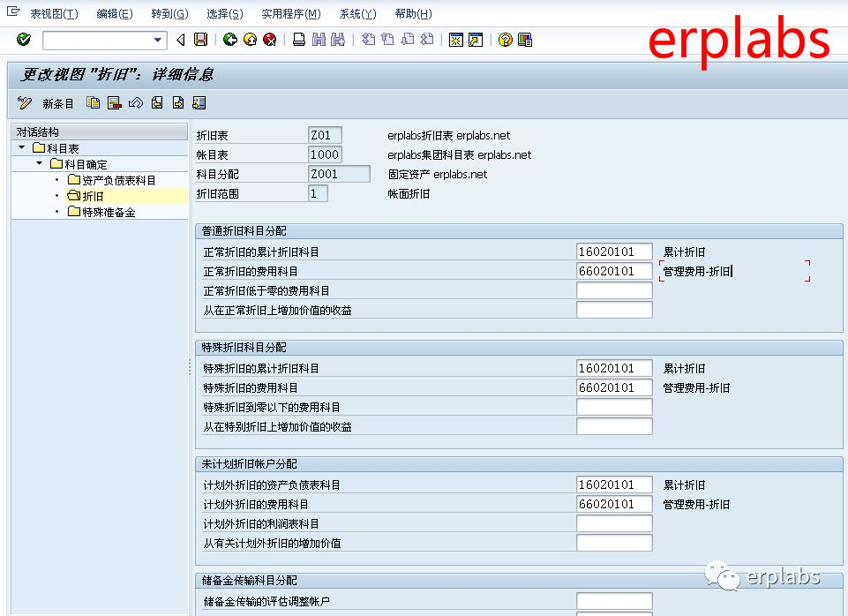
Task: Click the green checkmark Enter icon
Action: pos(23,40)
